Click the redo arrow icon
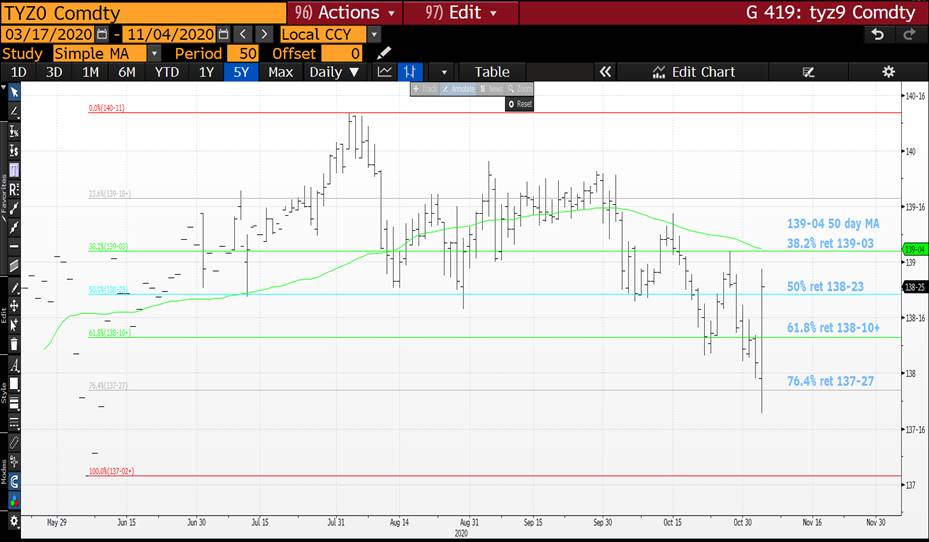Image resolution: width=929 pixels, height=542 pixels. pyautogui.click(x=909, y=34)
